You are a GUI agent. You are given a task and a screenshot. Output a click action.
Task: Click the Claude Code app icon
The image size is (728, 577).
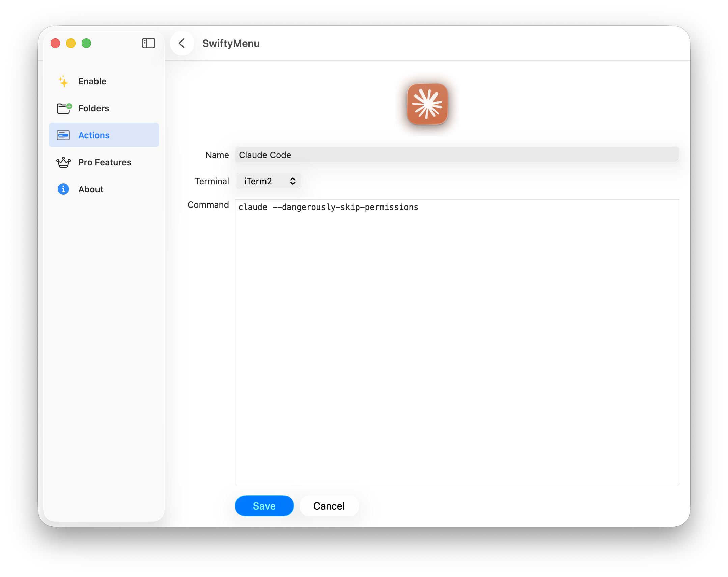click(x=427, y=104)
